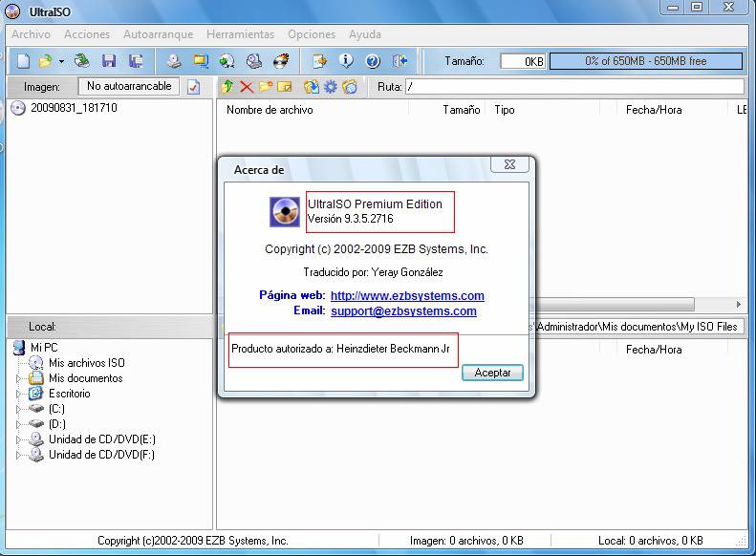Click the Ruta path field

point(574,87)
